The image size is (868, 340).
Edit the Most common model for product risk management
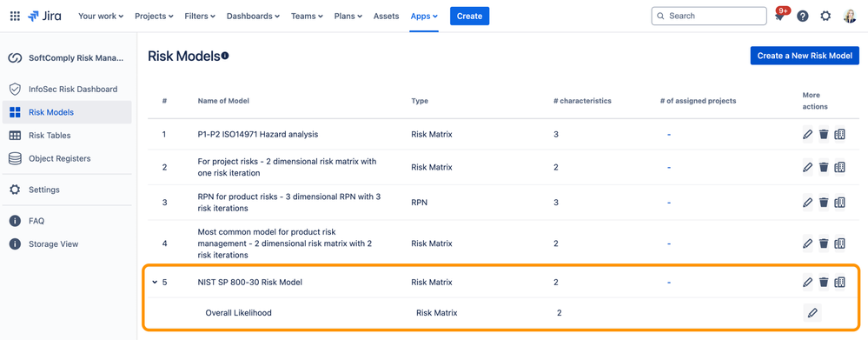[x=808, y=243]
